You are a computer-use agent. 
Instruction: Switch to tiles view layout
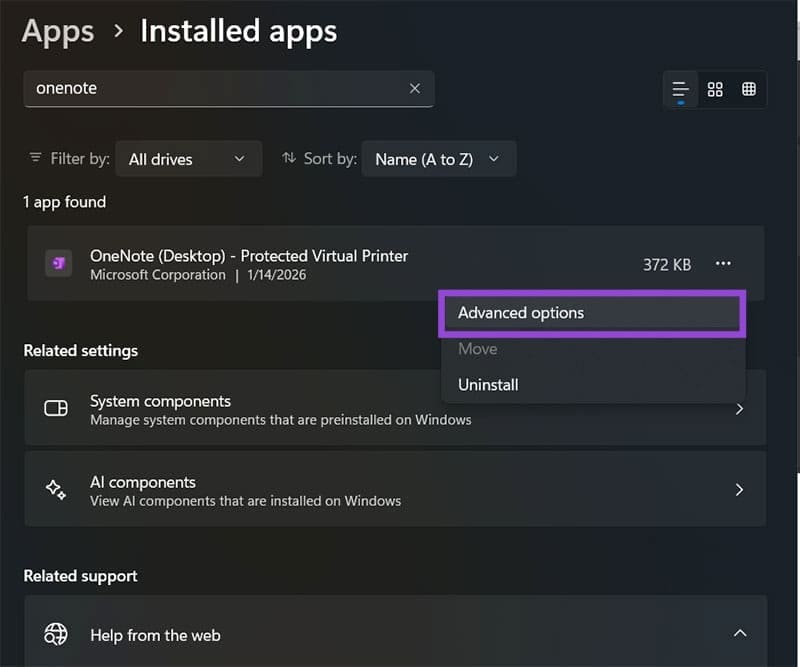pos(714,89)
